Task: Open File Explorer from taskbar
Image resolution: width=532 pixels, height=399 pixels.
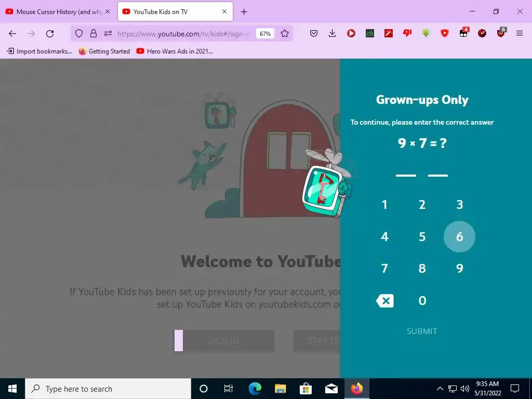Action: [280, 389]
